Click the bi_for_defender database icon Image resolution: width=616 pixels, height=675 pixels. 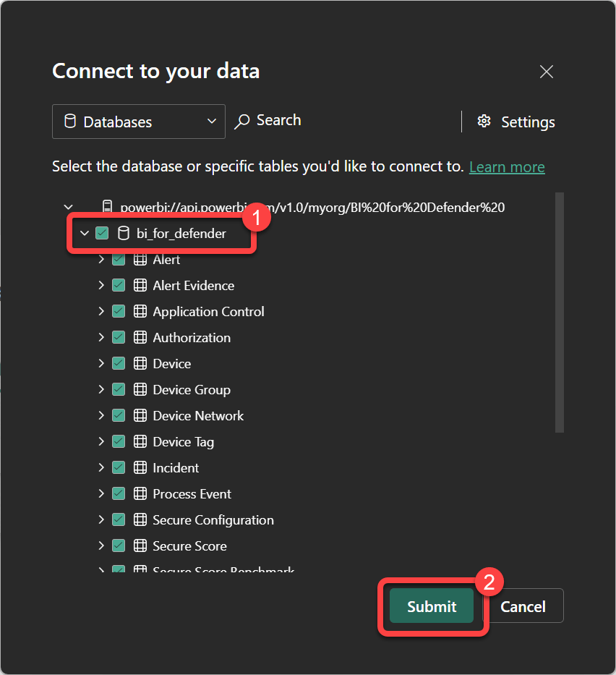coord(124,233)
